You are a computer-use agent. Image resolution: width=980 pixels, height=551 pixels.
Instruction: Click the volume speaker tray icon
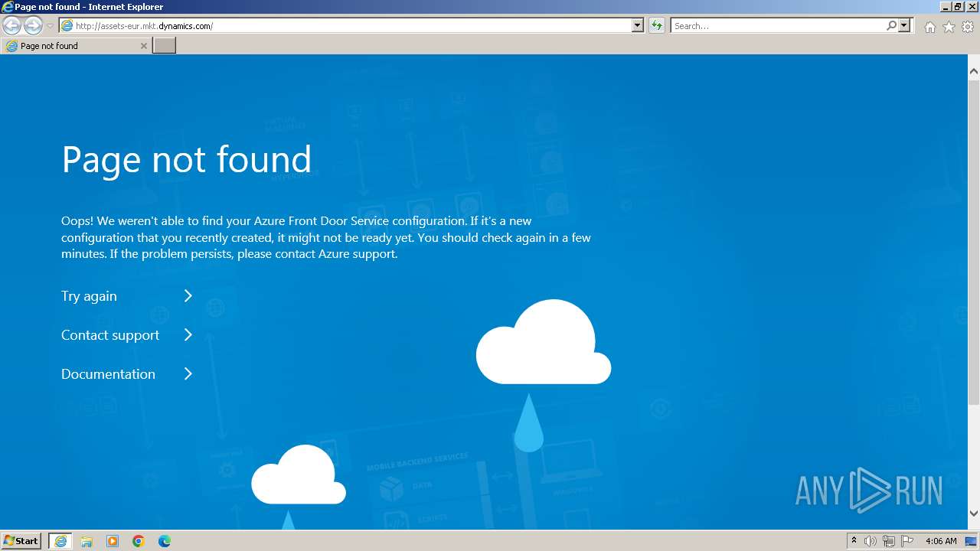(x=871, y=541)
